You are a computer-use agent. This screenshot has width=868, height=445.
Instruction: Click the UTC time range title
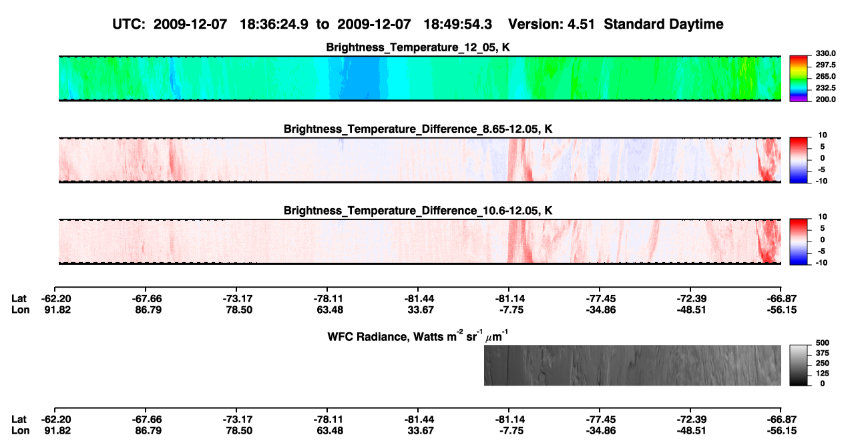pyautogui.click(x=419, y=24)
